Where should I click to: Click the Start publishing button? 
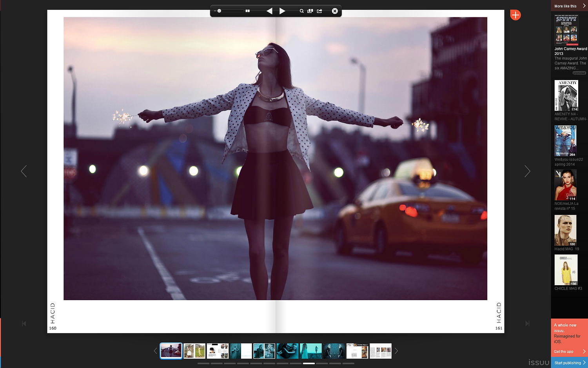(570, 363)
